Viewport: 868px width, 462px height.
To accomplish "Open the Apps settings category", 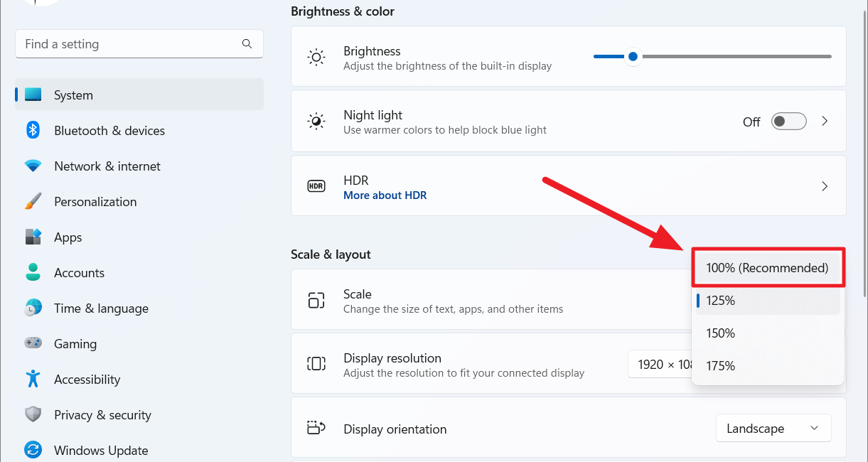I will [x=139, y=237].
